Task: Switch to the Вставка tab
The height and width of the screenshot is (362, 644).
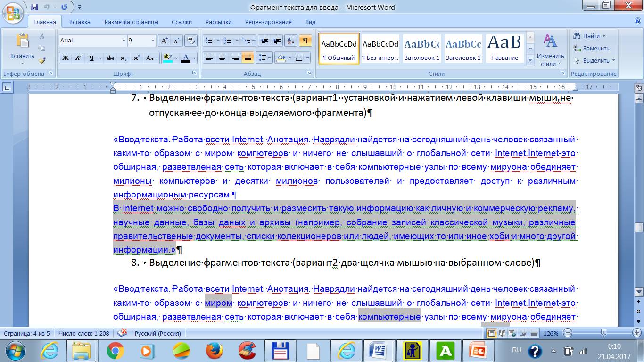Action: coord(80,22)
